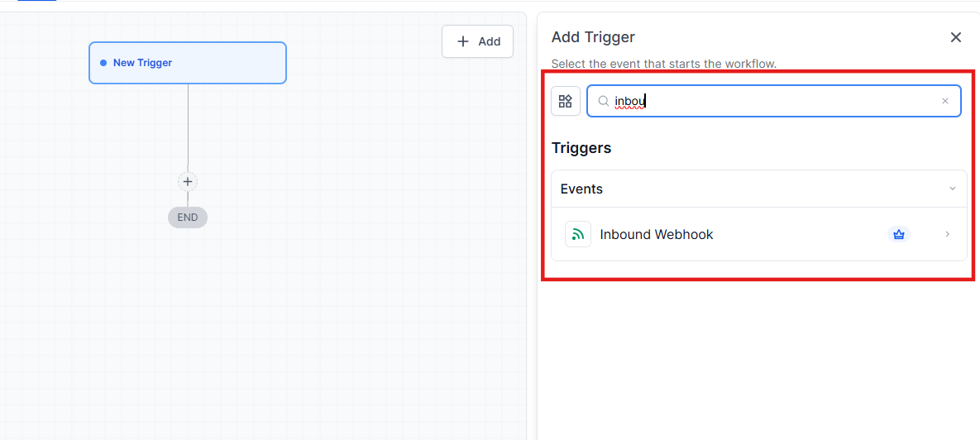Click the Triggers heading
The height and width of the screenshot is (440, 980).
(x=581, y=148)
